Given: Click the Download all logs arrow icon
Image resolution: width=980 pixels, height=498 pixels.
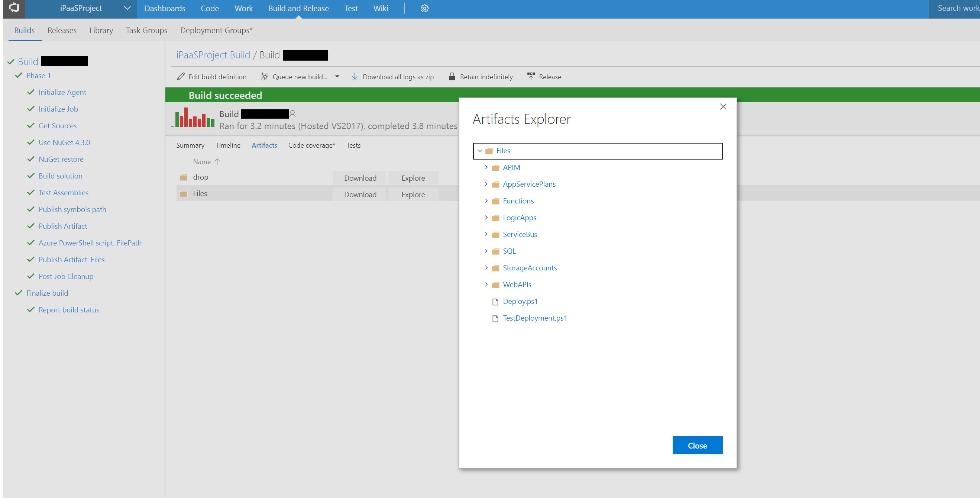Looking at the screenshot, I should [x=355, y=77].
